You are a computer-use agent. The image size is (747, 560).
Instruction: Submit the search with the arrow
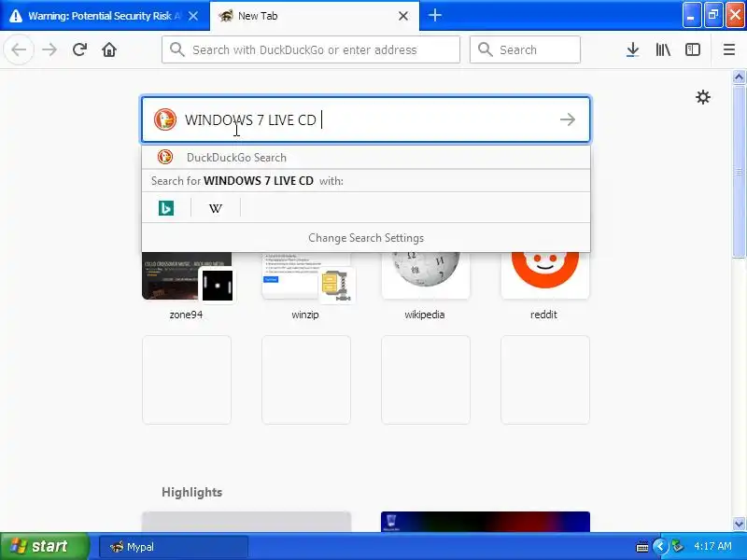click(x=568, y=119)
